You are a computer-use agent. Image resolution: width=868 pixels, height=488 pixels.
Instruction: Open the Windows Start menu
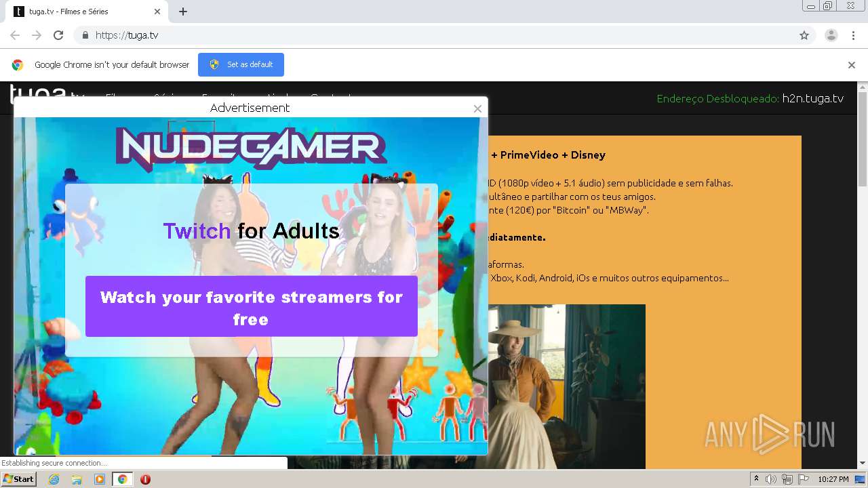19,479
